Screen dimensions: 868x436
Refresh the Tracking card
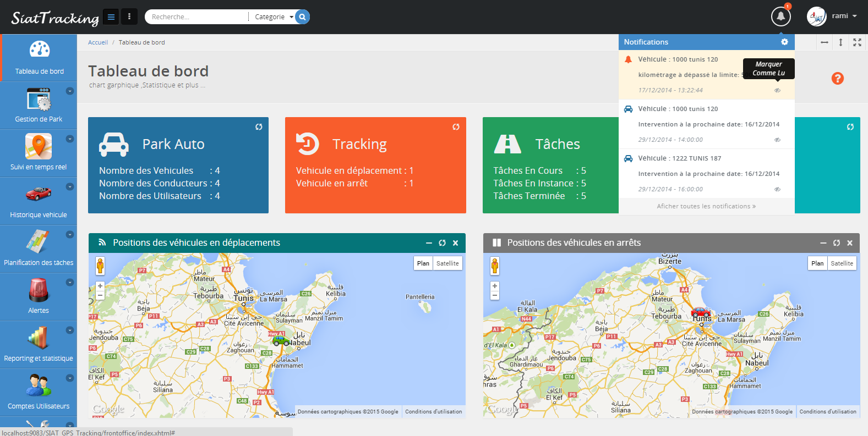tap(456, 127)
